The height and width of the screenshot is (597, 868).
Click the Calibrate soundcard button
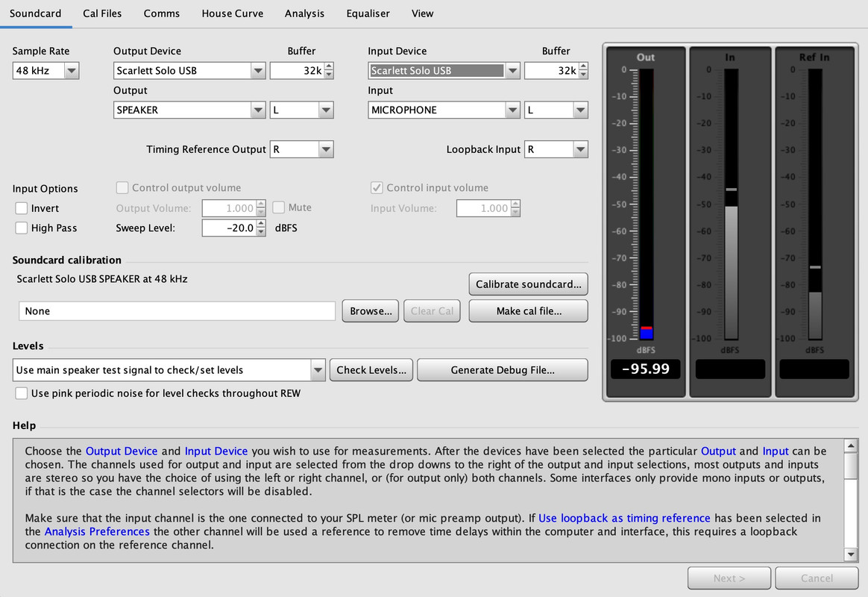(x=528, y=284)
